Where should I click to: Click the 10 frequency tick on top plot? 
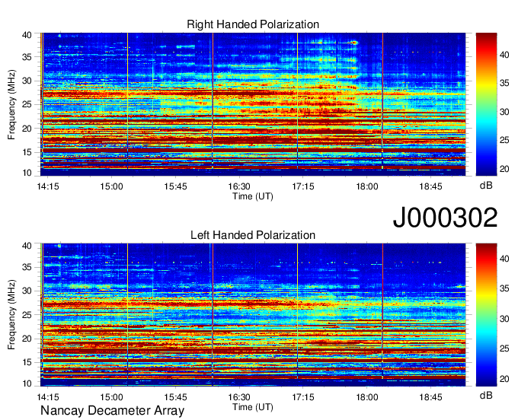click(27, 173)
